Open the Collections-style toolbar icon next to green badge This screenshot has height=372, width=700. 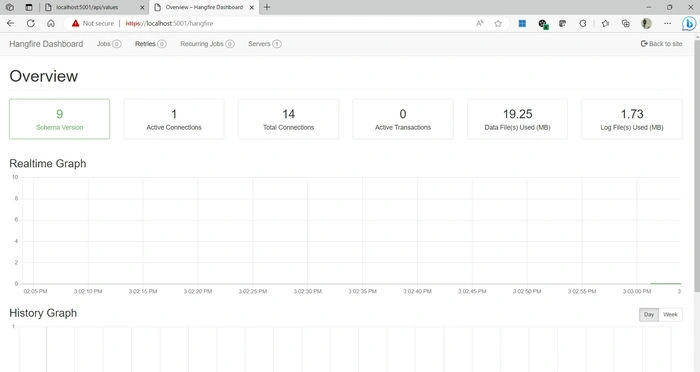[562, 23]
